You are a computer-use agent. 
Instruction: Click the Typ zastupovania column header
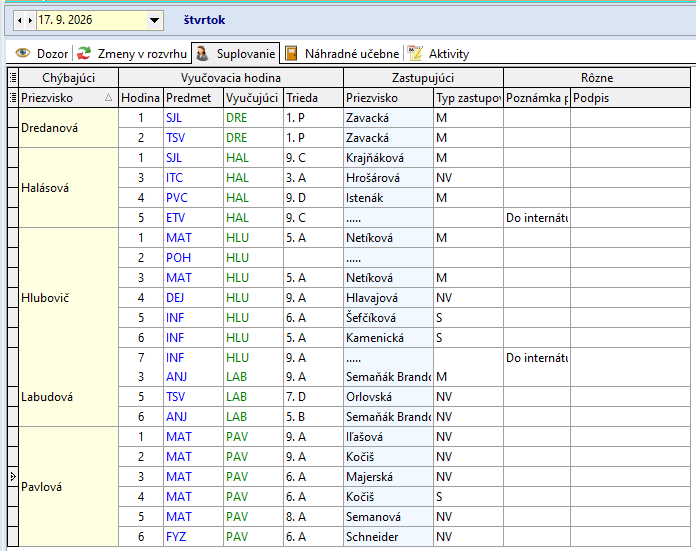pyautogui.click(x=468, y=98)
